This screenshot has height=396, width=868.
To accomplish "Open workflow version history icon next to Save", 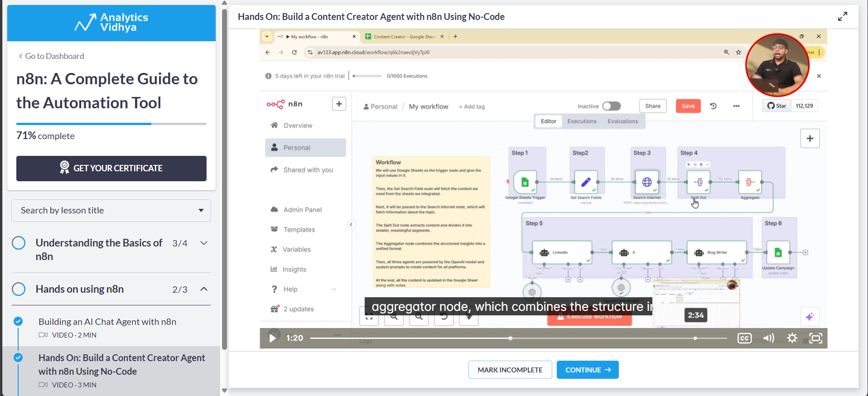I will (713, 106).
